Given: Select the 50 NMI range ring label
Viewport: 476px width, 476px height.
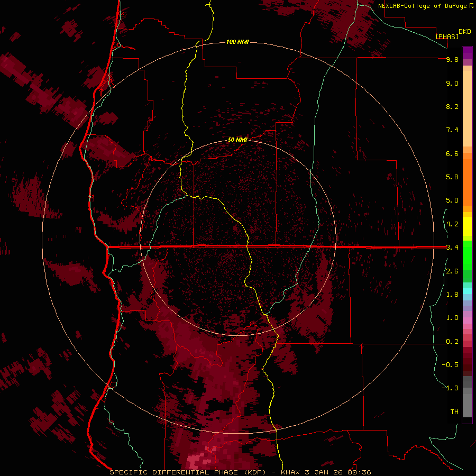Looking at the screenshot, I should pos(237,140).
